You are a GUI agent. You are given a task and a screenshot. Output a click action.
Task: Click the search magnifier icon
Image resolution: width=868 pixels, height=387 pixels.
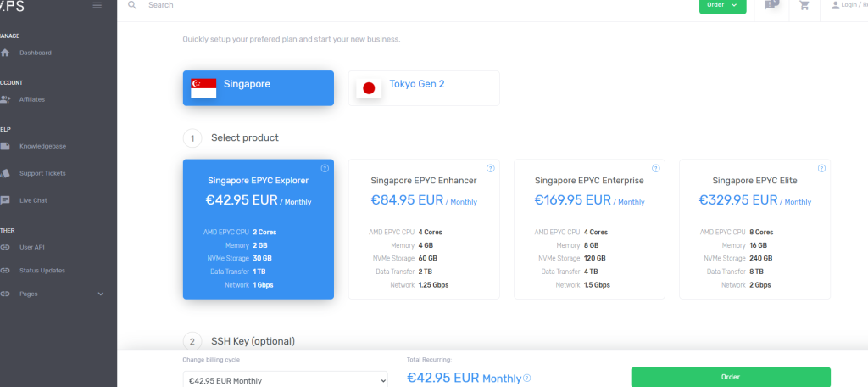[x=131, y=5]
